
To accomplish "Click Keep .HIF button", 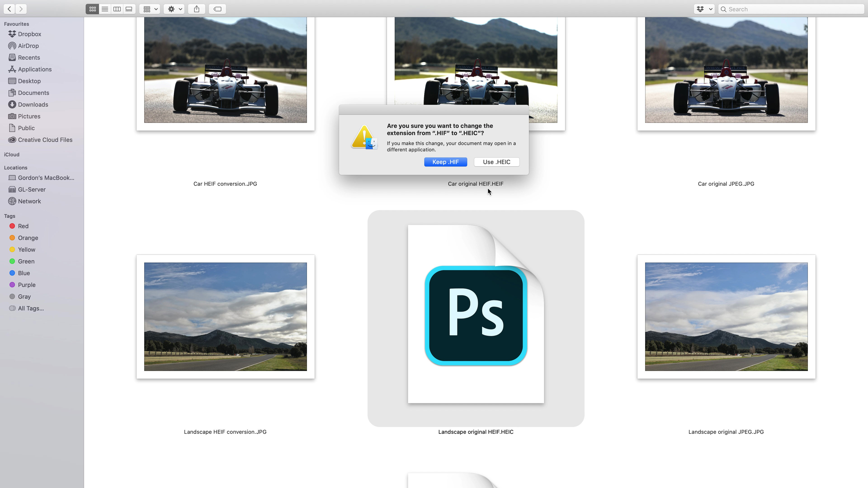I will 446,162.
